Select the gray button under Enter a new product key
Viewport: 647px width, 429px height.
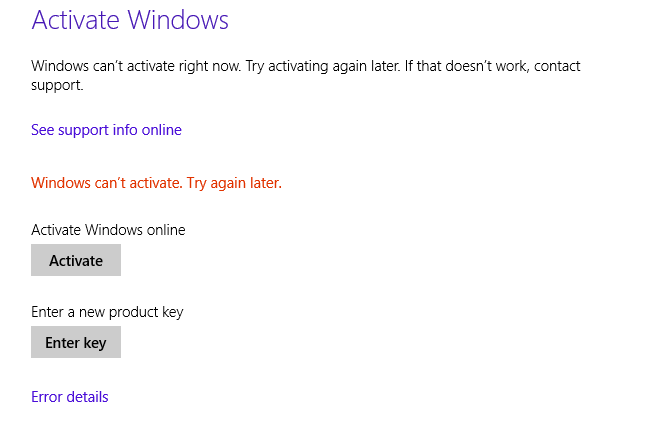(76, 342)
